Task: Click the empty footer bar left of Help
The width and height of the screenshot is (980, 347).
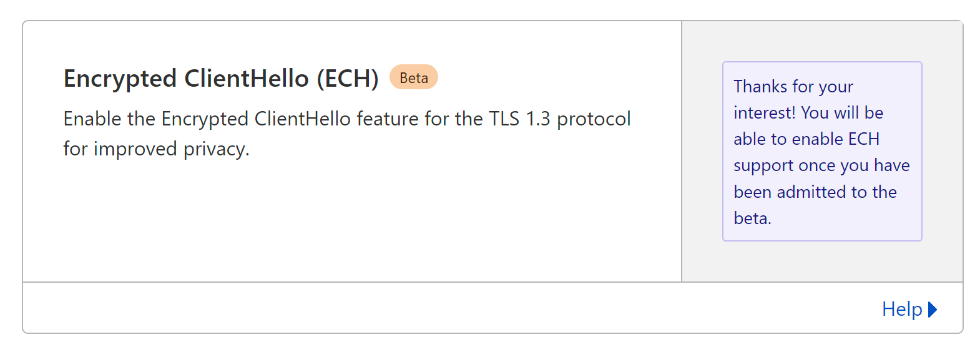Action: tap(437, 308)
